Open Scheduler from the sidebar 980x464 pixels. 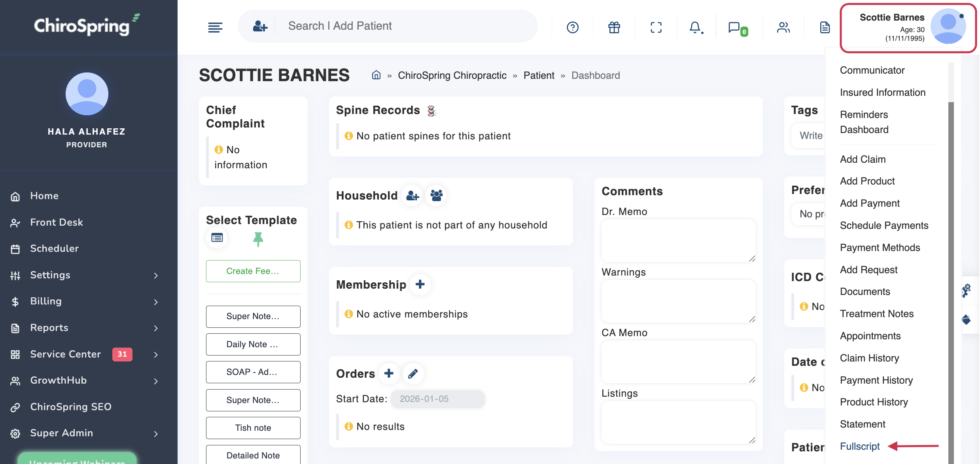(55, 248)
